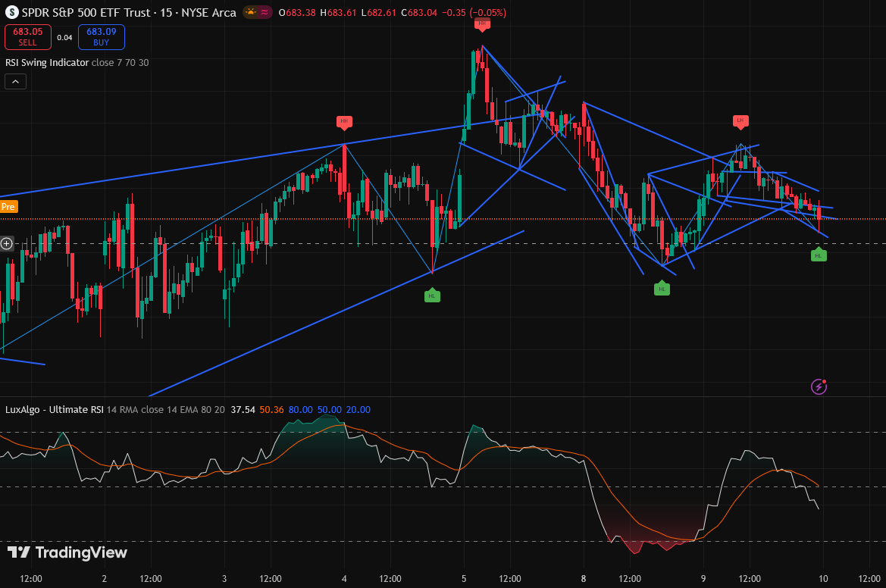The height and width of the screenshot is (588, 886).
Task: Click the blue 20.00 level value
Action: (358, 409)
